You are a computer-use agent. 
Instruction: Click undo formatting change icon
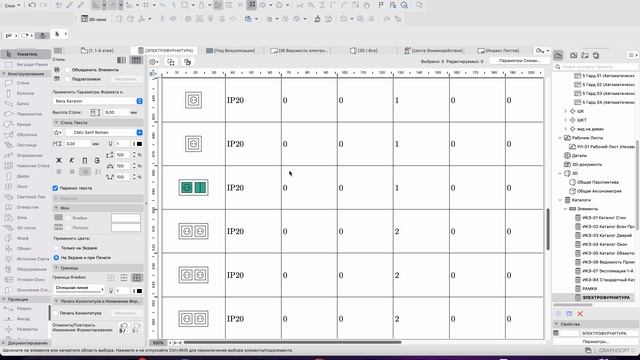pyautogui.click(x=124, y=327)
